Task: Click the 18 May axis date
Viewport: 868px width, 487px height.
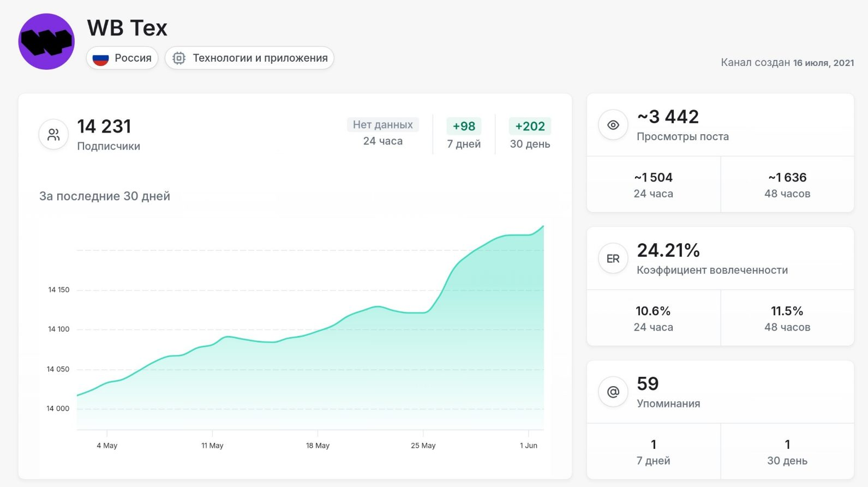Action: [x=318, y=446]
